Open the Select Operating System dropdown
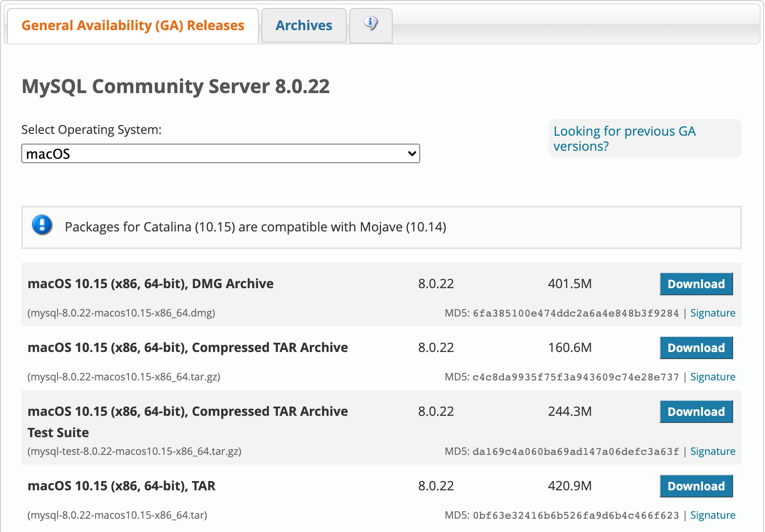 pyautogui.click(x=220, y=153)
